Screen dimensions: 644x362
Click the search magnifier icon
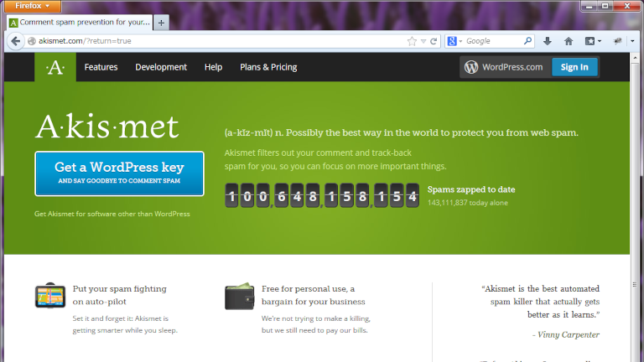click(527, 40)
